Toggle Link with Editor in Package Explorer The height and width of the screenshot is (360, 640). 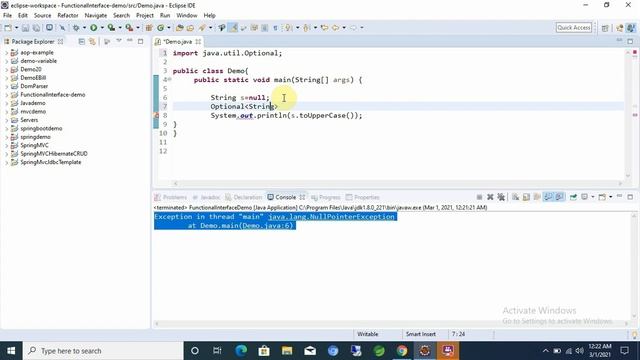(92, 42)
